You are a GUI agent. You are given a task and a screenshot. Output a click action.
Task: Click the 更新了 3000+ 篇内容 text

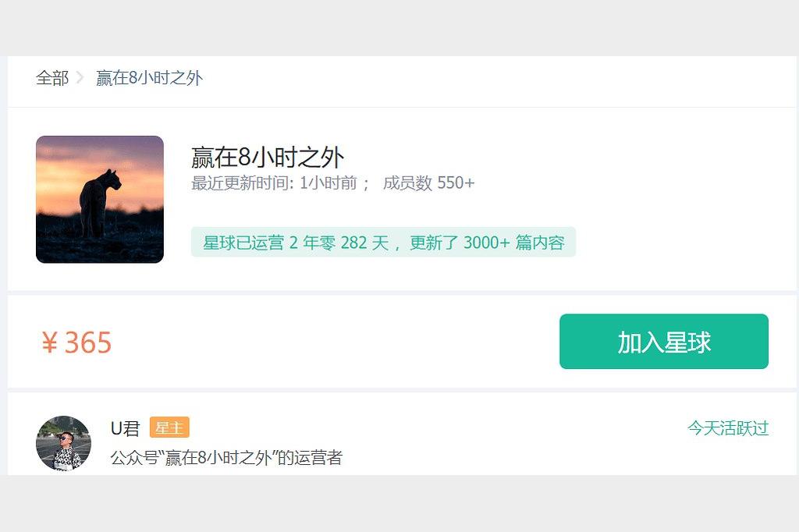pyautogui.click(x=487, y=243)
